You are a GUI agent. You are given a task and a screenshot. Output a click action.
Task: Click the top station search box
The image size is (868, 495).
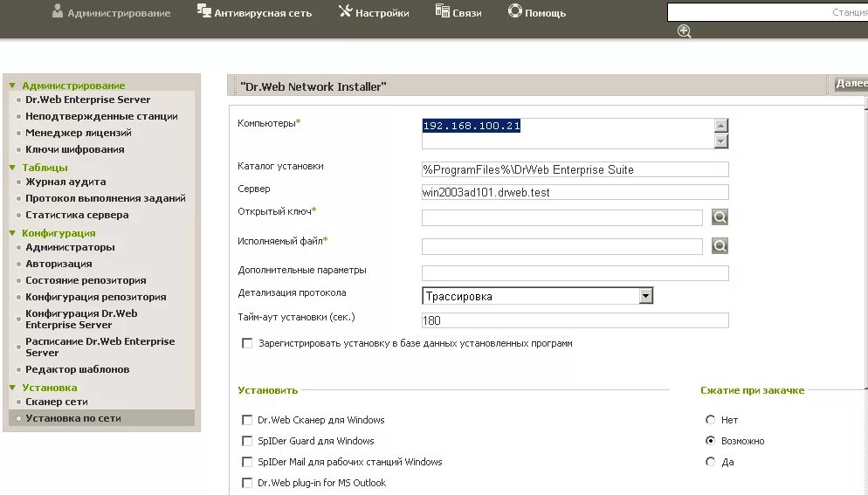point(768,12)
